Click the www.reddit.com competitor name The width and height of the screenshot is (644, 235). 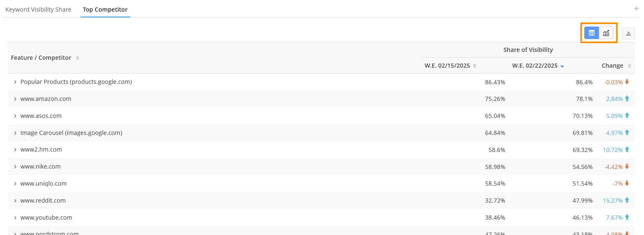[x=43, y=201]
